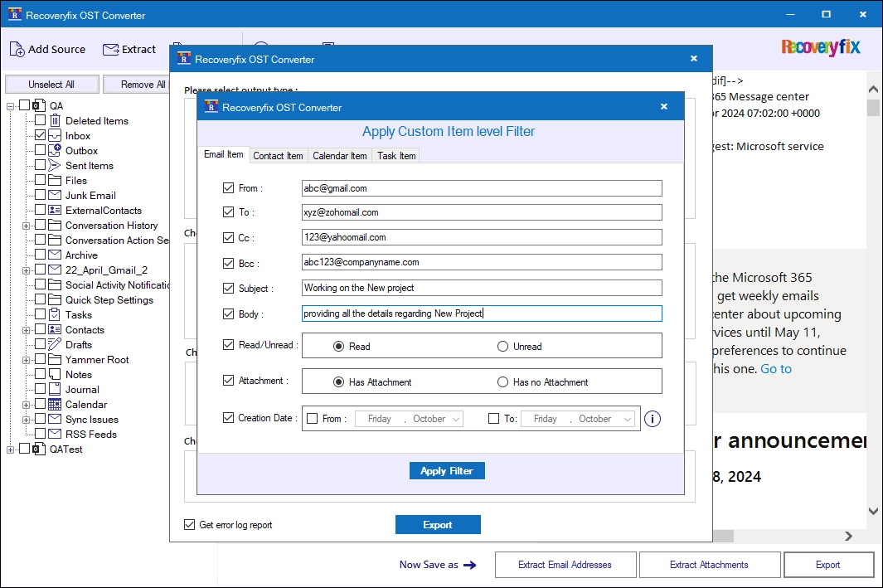The height and width of the screenshot is (588, 883).
Task: Select Has no Attachment radio button
Action: coord(503,381)
